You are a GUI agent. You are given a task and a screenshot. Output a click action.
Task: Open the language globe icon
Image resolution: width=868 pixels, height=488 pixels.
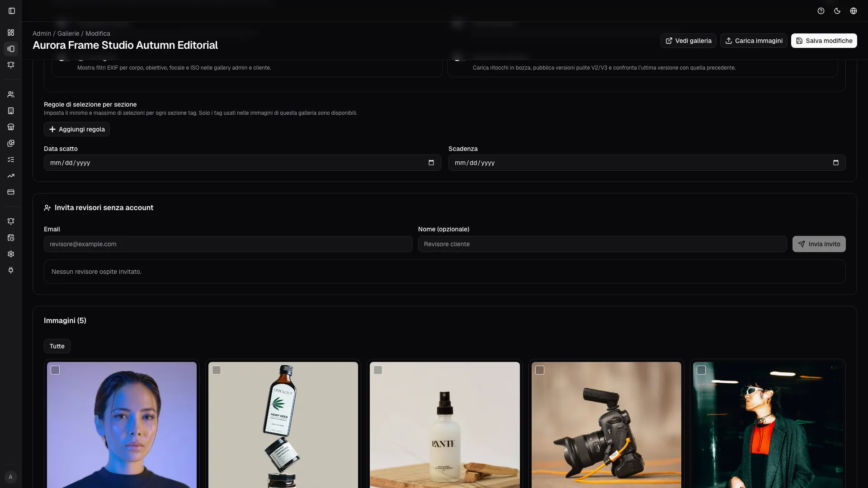tap(854, 11)
